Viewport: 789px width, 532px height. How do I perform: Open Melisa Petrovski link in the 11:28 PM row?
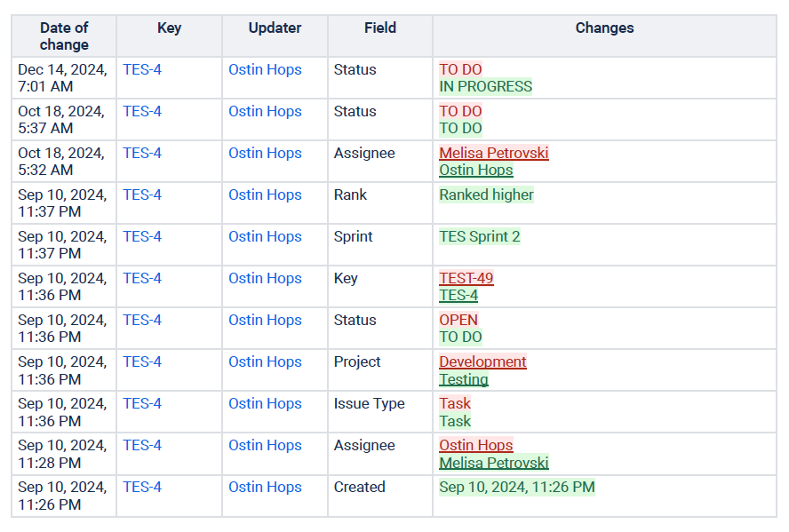[493, 462]
